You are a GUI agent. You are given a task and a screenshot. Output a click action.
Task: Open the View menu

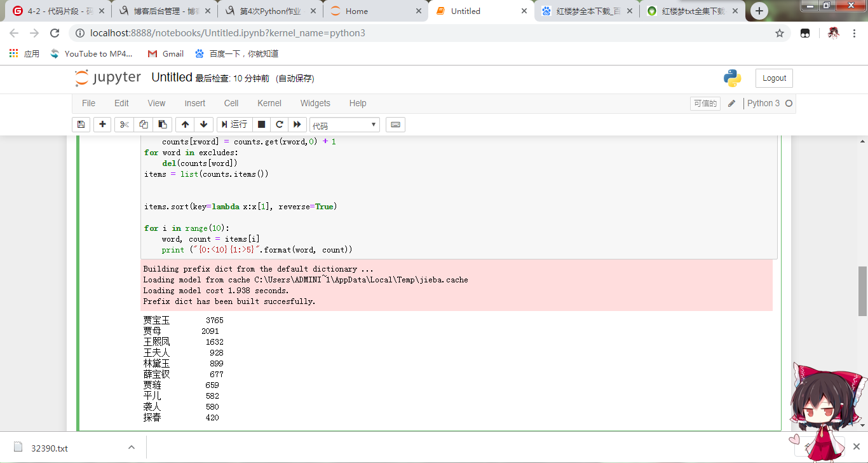(156, 103)
